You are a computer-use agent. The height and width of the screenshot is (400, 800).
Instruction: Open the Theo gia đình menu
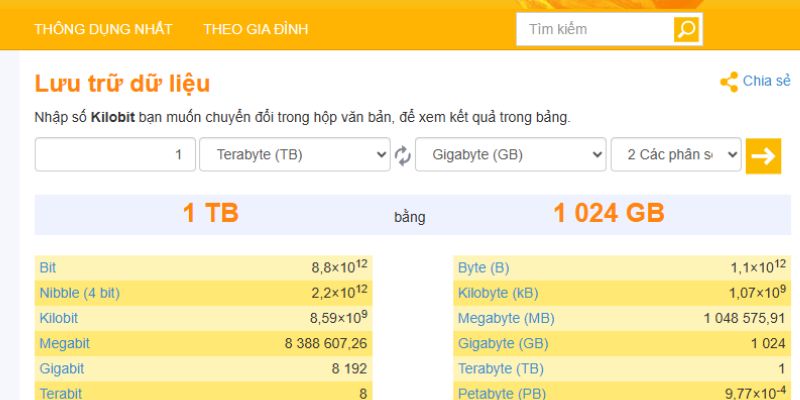click(256, 29)
